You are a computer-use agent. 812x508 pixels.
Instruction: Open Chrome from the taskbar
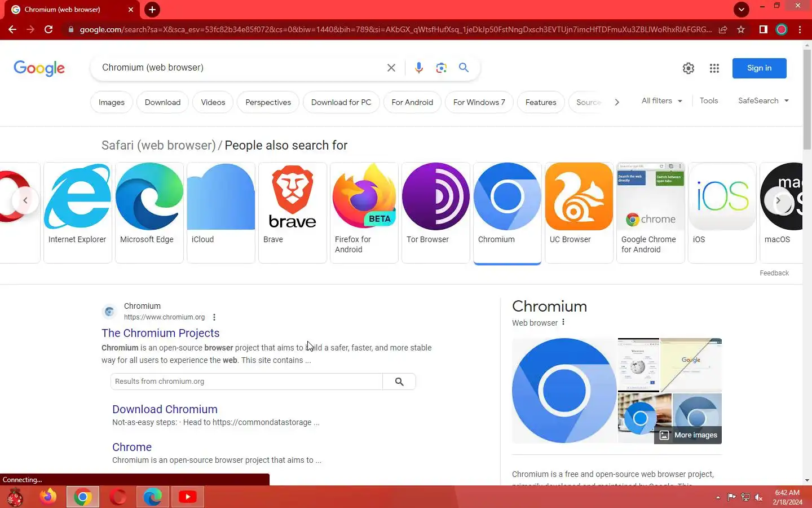(x=83, y=497)
